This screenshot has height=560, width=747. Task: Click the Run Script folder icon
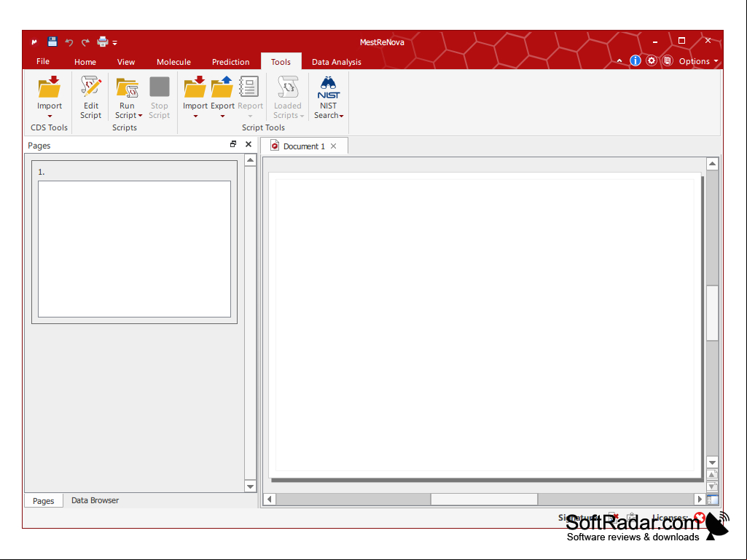point(128,87)
